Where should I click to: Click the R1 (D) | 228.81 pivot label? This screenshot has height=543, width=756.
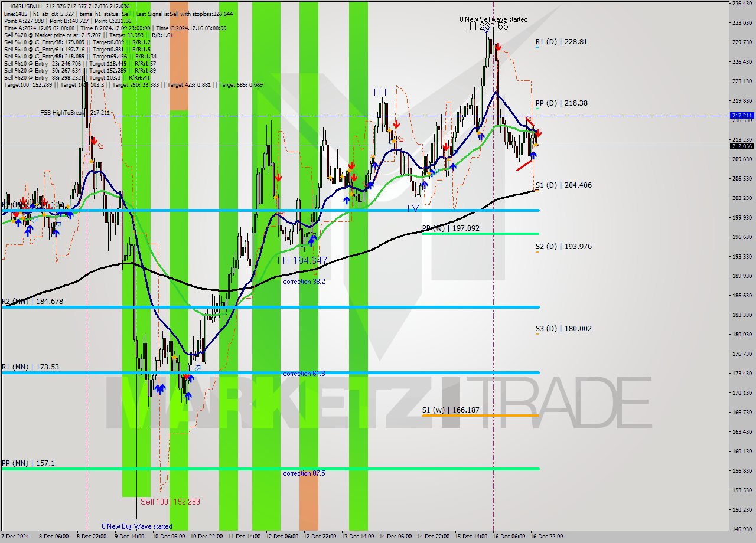pos(561,42)
